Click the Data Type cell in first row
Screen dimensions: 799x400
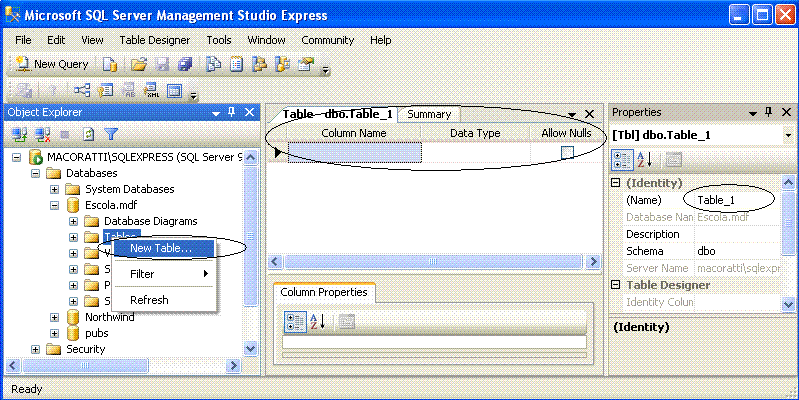point(475,152)
